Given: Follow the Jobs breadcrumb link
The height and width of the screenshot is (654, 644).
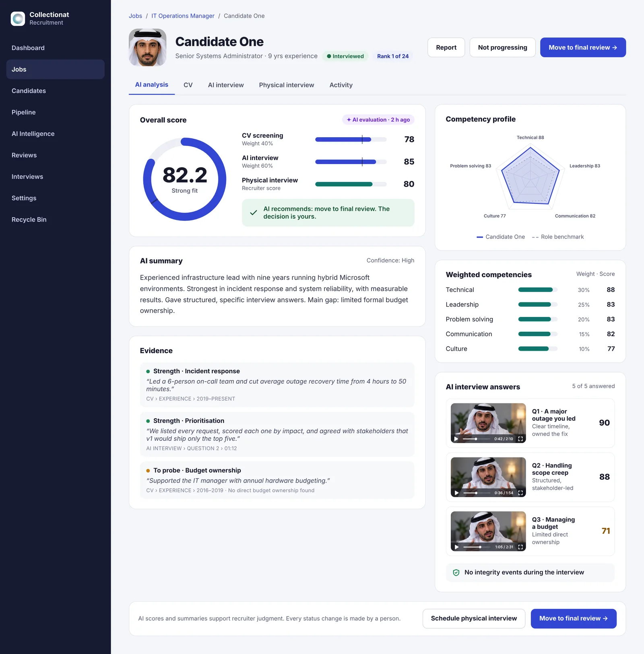Looking at the screenshot, I should click(x=135, y=16).
